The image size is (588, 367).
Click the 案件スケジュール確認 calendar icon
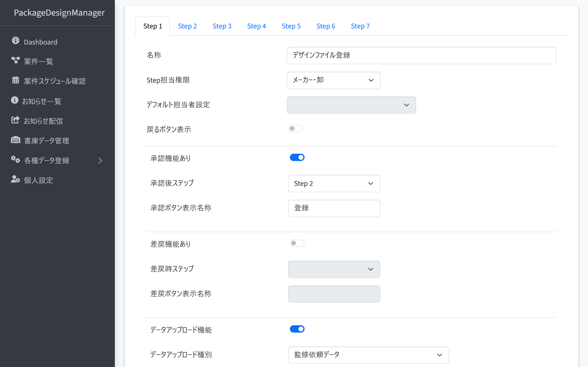(16, 80)
